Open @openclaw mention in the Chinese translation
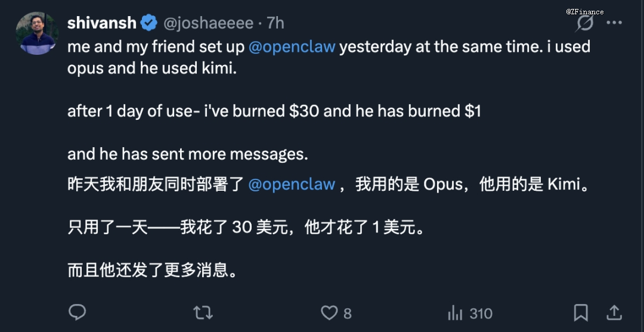The height and width of the screenshot is (332, 644). [292, 184]
